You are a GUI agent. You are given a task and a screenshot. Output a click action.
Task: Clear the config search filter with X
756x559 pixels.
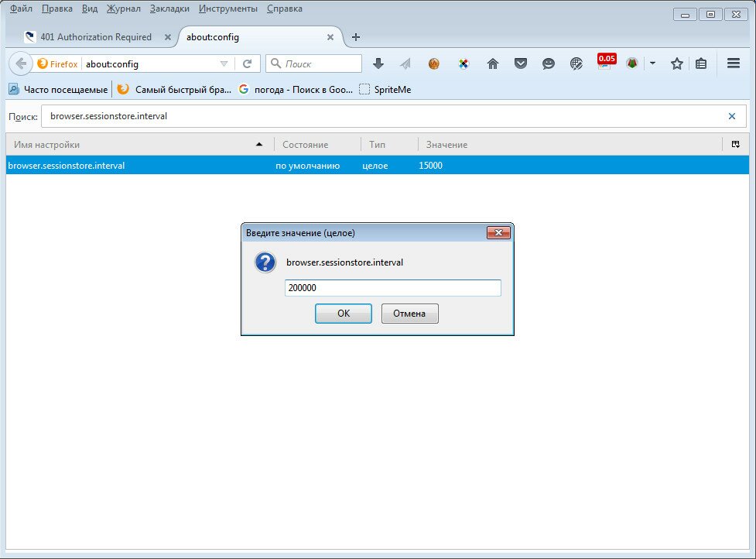[732, 116]
